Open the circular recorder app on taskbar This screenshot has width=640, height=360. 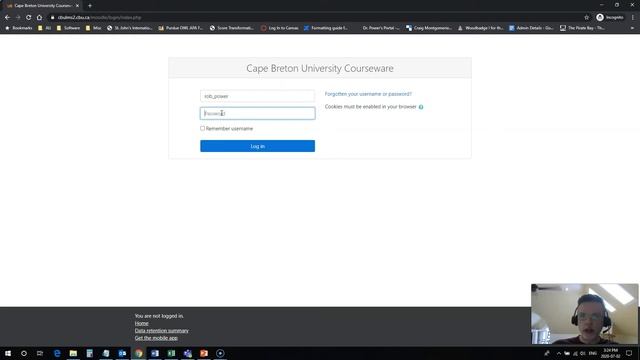[220, 353]
